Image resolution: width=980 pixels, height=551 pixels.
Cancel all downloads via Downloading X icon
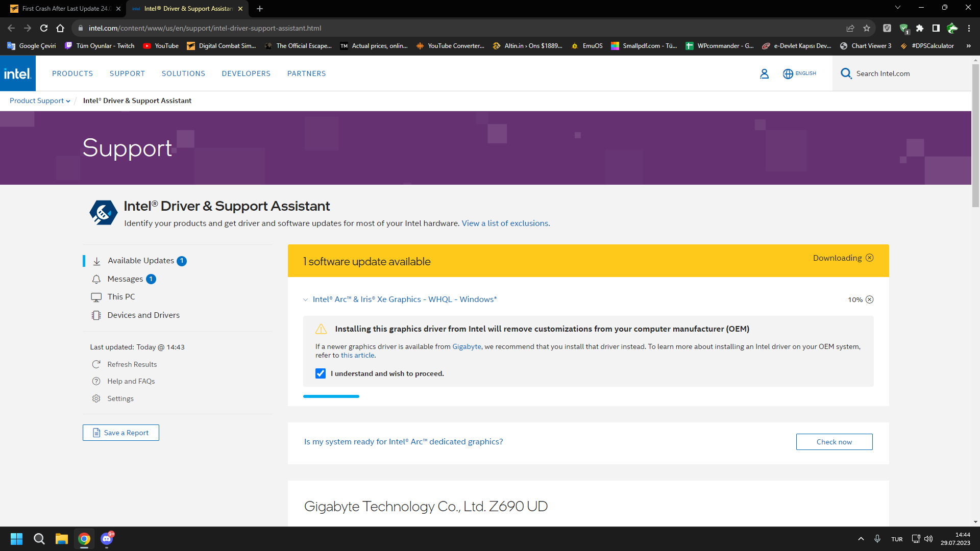coord(870,258)
